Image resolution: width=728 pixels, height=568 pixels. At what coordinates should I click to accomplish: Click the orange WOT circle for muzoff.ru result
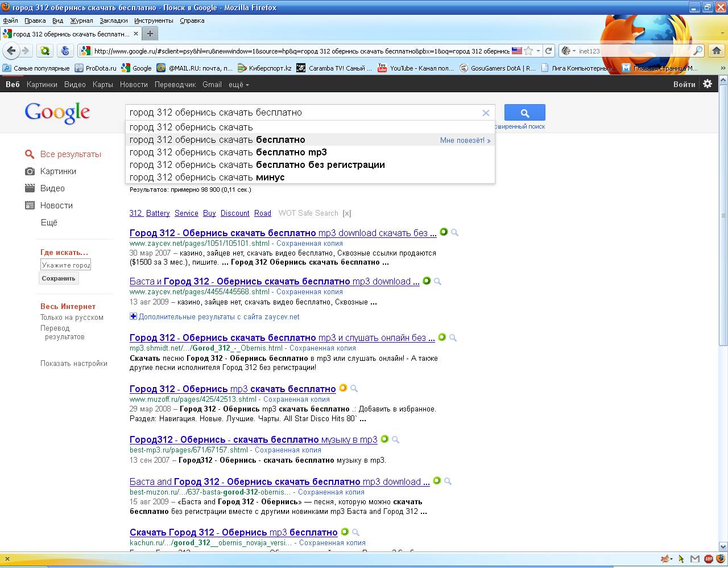click(x=343, y=388)
